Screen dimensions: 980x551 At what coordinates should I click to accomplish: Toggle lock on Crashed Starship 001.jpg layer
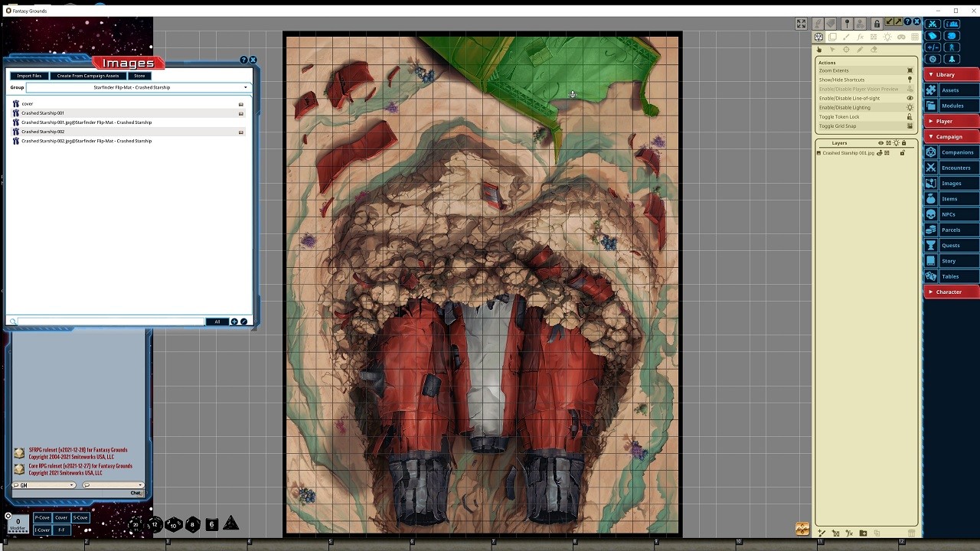(x=902, y=153)
